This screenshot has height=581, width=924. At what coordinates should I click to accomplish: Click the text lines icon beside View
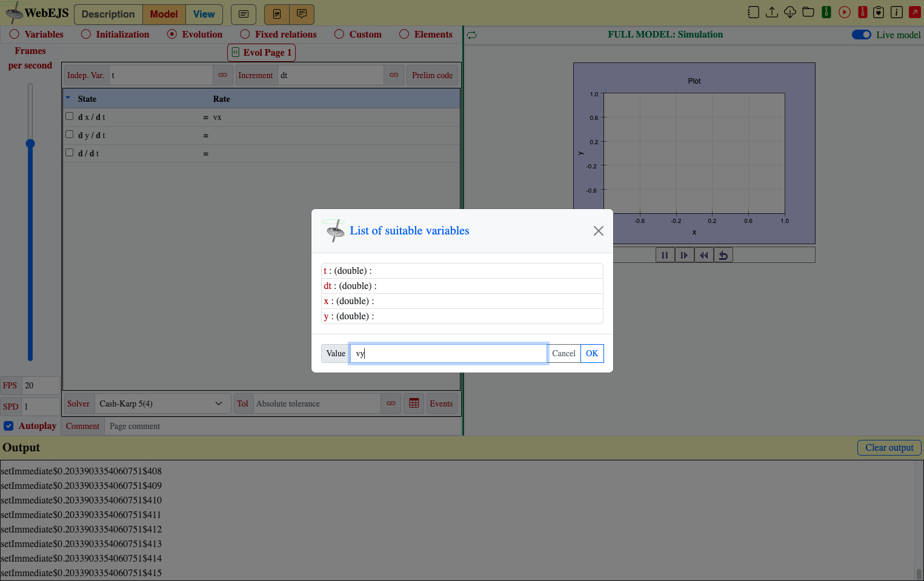[244, 14]
